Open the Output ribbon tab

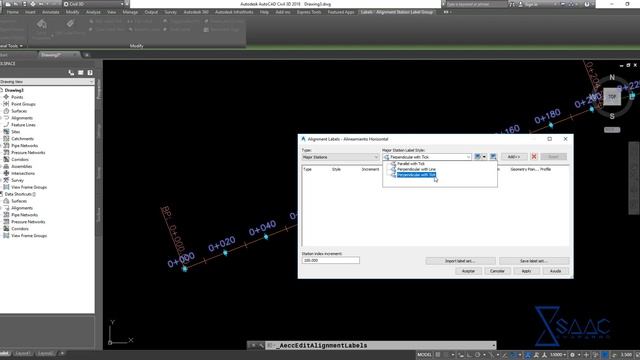pos(151,12)
